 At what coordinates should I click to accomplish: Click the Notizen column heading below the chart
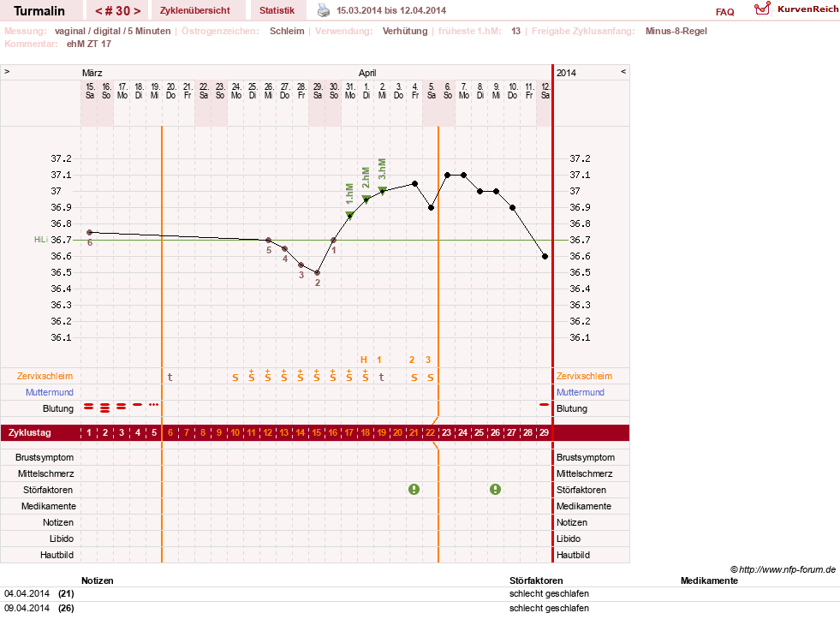tap(98, 580)
